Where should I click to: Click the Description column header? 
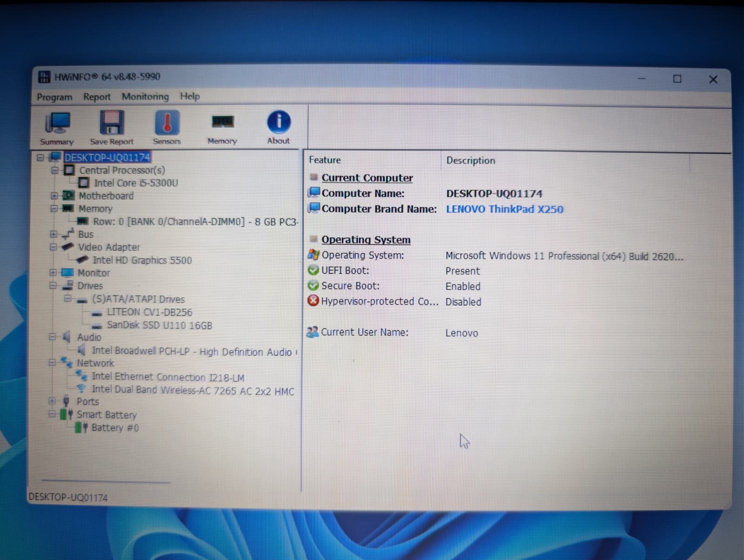471,160
